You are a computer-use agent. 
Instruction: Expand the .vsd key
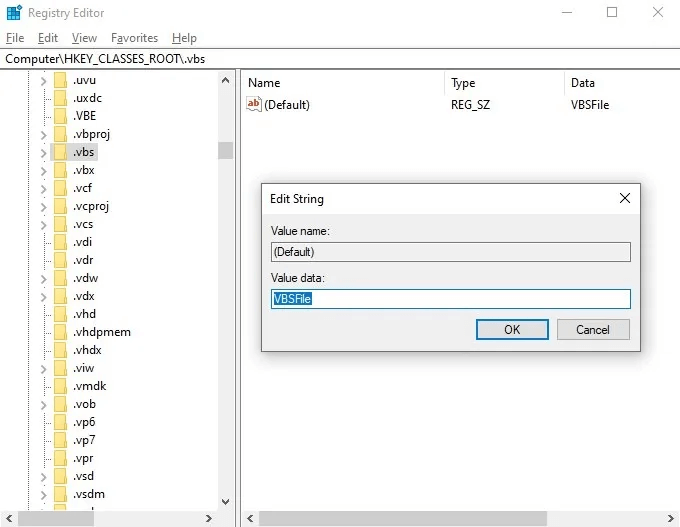click(43, 477)
